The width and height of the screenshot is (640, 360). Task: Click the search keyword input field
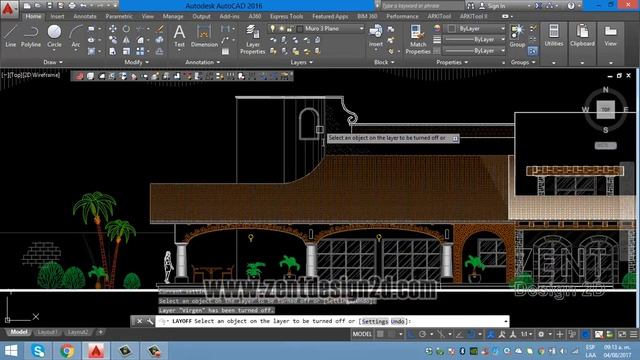pyautogui.click(x=422, y=6)
